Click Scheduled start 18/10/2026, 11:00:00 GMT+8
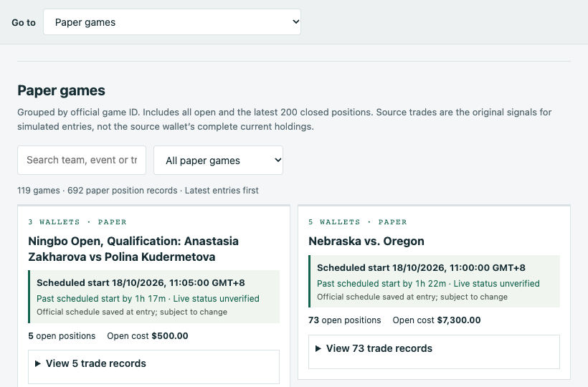The width and height of the screenshot is (588, 387). [421, 268]
